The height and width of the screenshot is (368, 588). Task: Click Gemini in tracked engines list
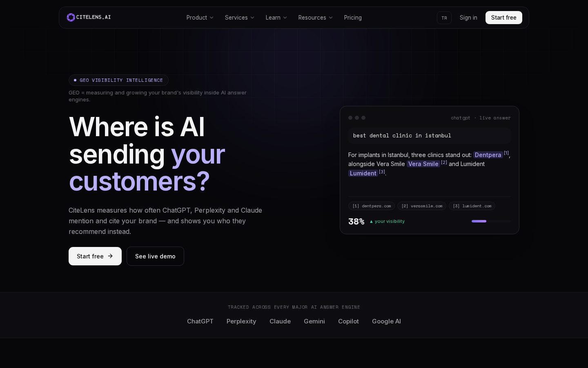pos(314,321)
